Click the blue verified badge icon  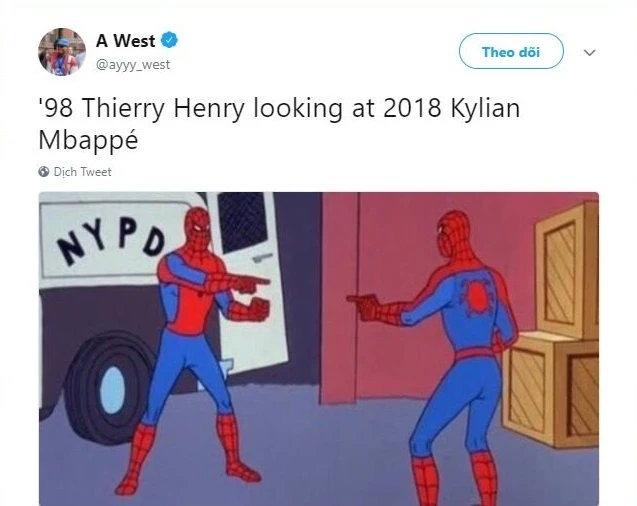pos(169,40)
